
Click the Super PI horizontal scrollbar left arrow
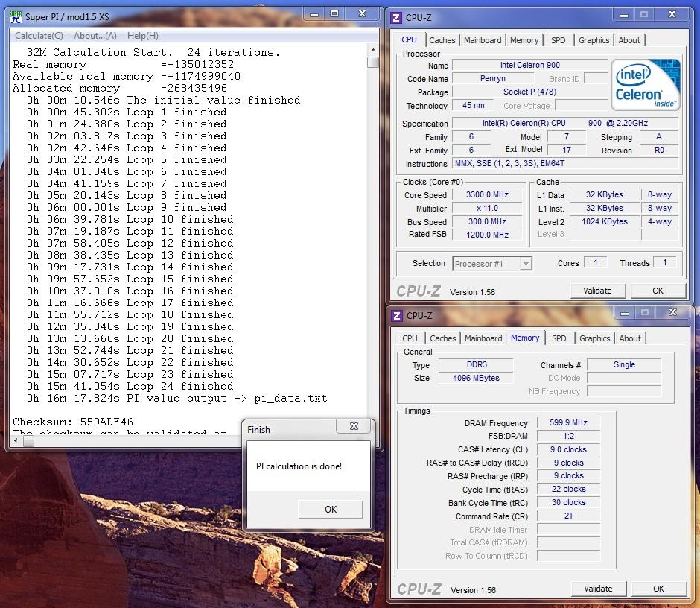click(x=16, y=441)
